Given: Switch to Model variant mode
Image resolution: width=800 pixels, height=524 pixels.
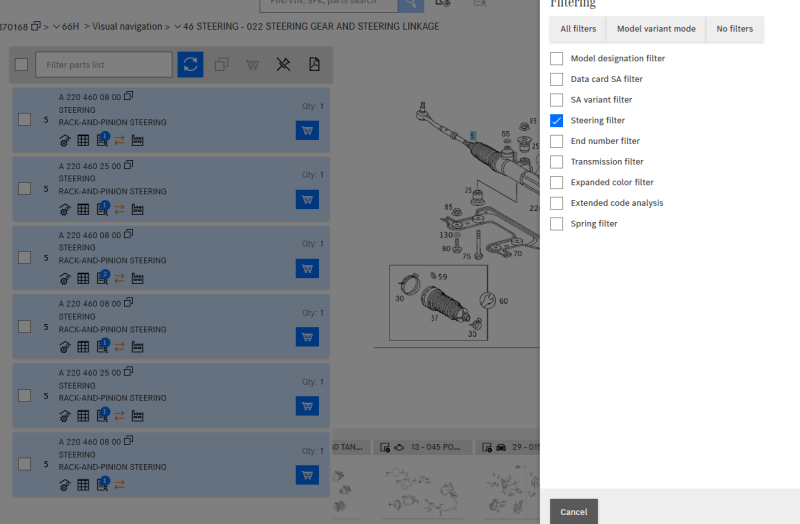Looking at the screenshot, I should pos(656,29).
